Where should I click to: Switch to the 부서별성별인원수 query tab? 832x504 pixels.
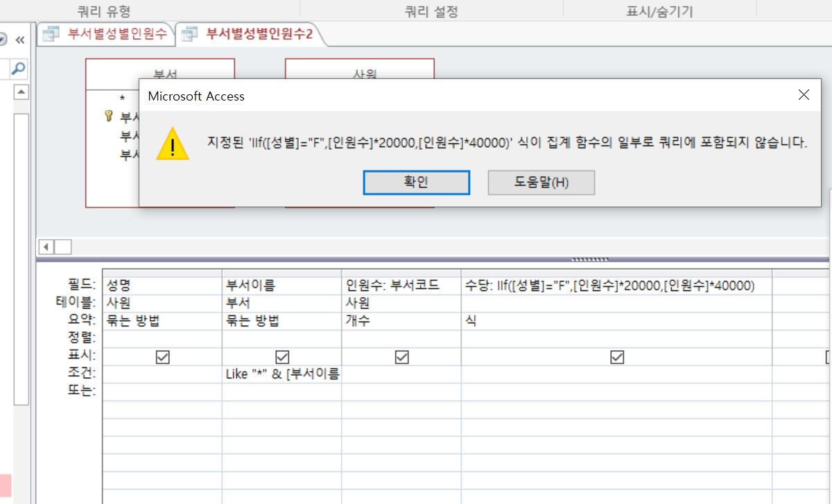pyautogui.click(x=116, y=35)
